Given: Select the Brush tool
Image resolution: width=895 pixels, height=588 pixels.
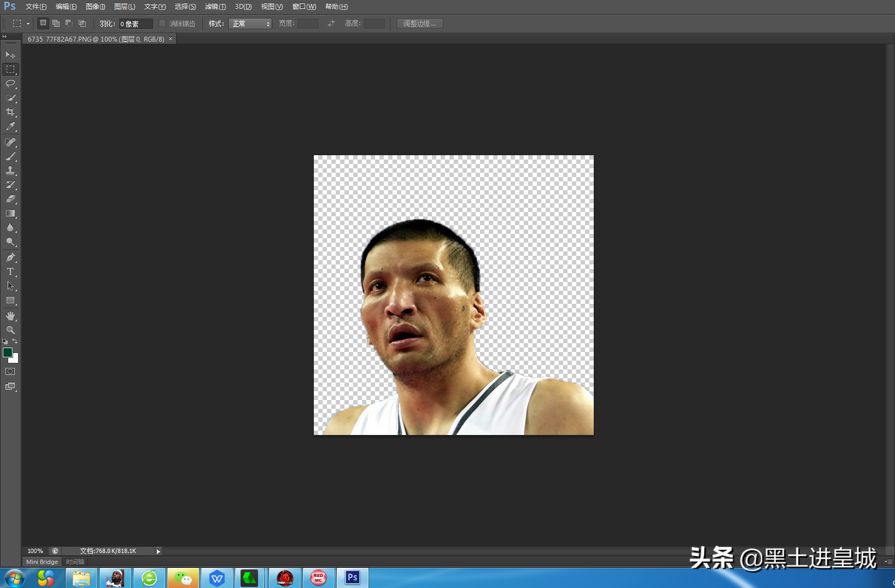Looking at the screenshot, I should [10, 156].
